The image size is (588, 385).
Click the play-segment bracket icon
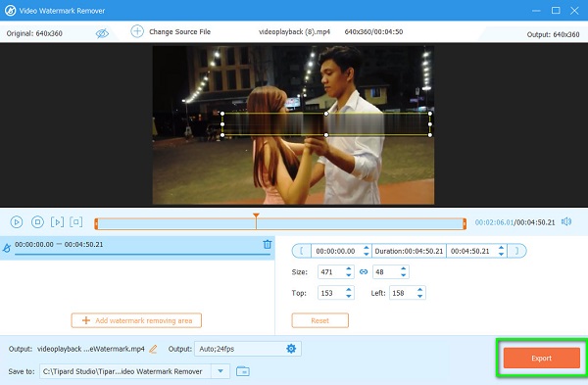pyautogui.click(x=57, y=222)
